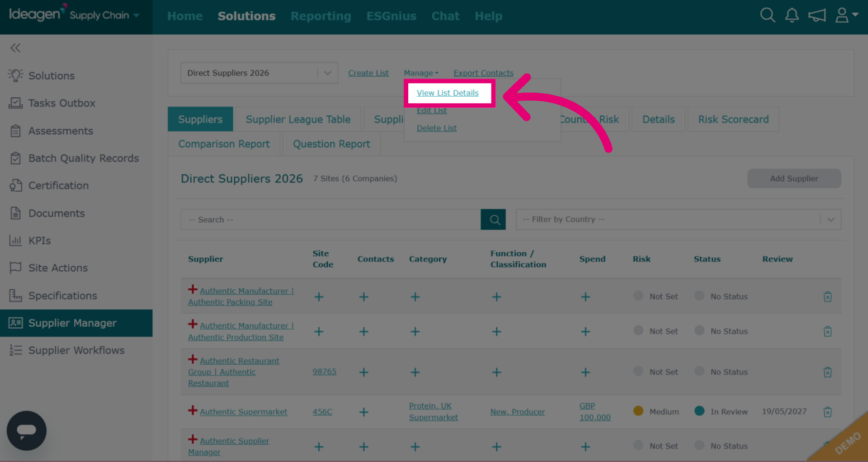This screenshot has width=868, height=462.
Task: Click the Export Contacts link
Action: pos(483,73)
